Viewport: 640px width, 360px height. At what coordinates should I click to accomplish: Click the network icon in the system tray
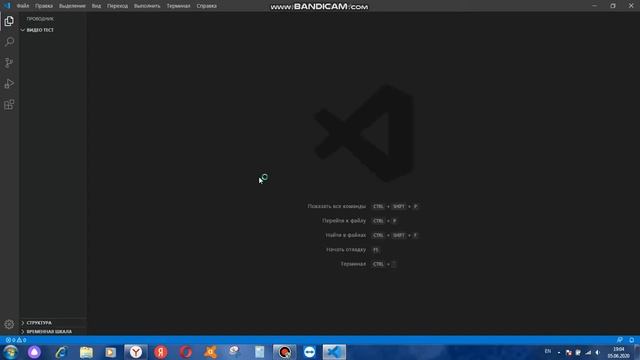[588, 352]
